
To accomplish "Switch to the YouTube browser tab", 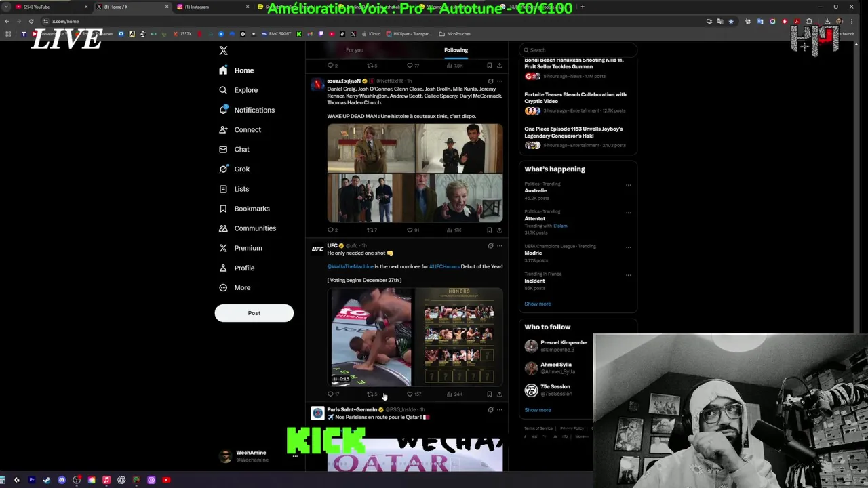I will (x=52, y=7).
